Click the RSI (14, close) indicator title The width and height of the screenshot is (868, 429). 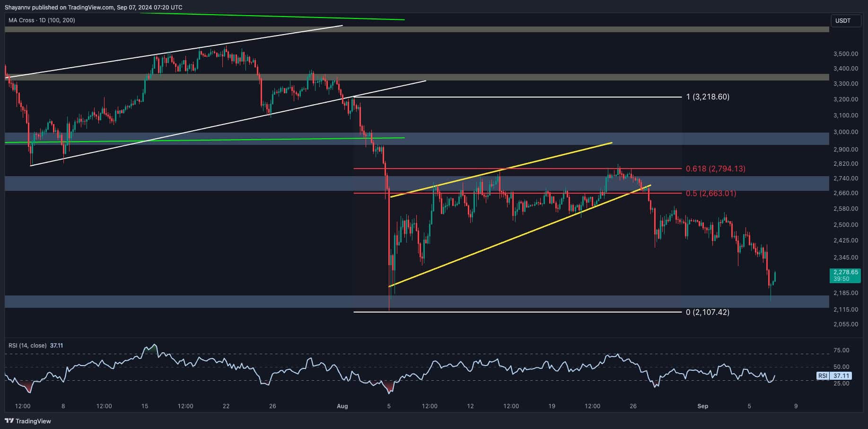coord(28,346)
